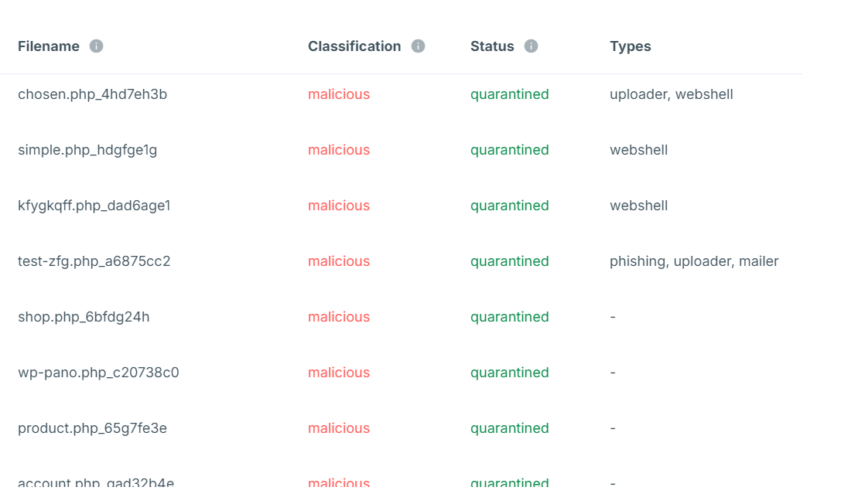Click quarantined status for simple.php row
865x504 pixels.
pos(509,150)
